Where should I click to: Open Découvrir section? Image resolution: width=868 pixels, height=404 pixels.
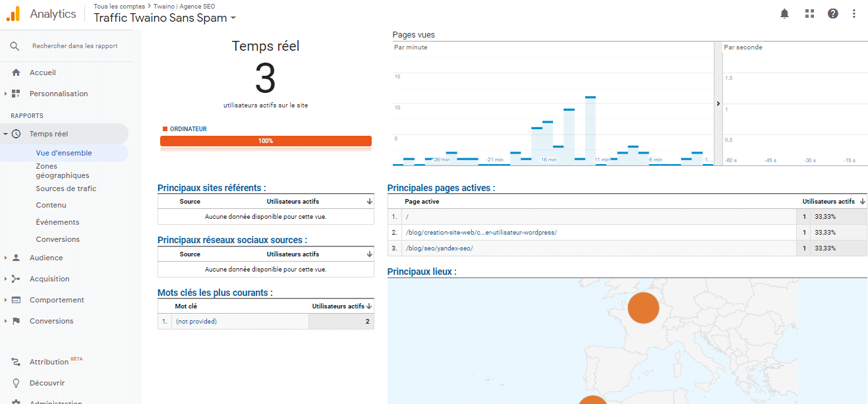(x=47, y=383)
